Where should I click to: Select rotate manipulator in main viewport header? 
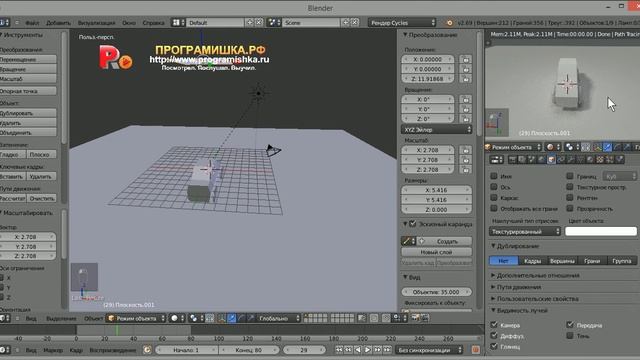pos(241,318)
